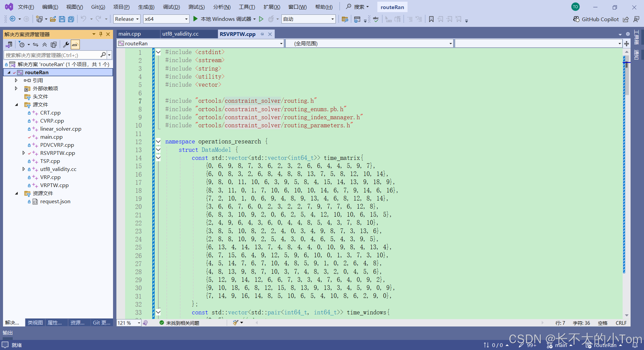Open Find in Files with the folder-search icon
Image resolution: width=644 pixels, height=350 pixels.
[x=344, y=19]
